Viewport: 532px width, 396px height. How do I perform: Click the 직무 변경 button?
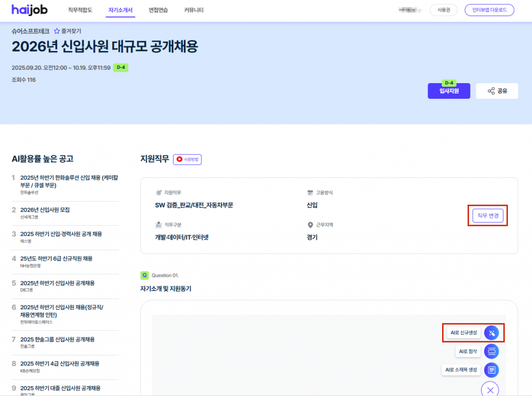click(x=488, y=216)
